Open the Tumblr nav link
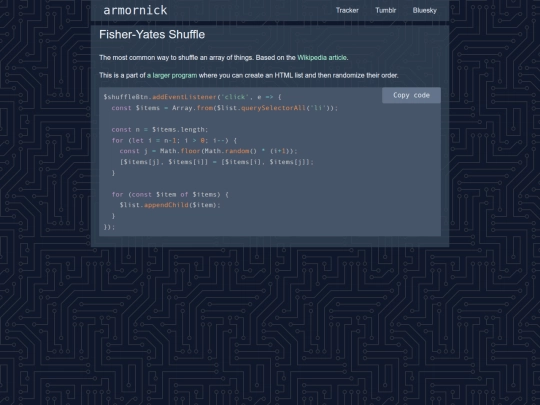 click(385, 10)
